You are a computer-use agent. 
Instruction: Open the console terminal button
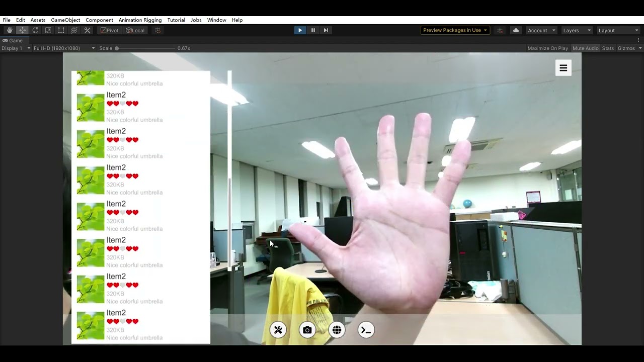[366, 330]
